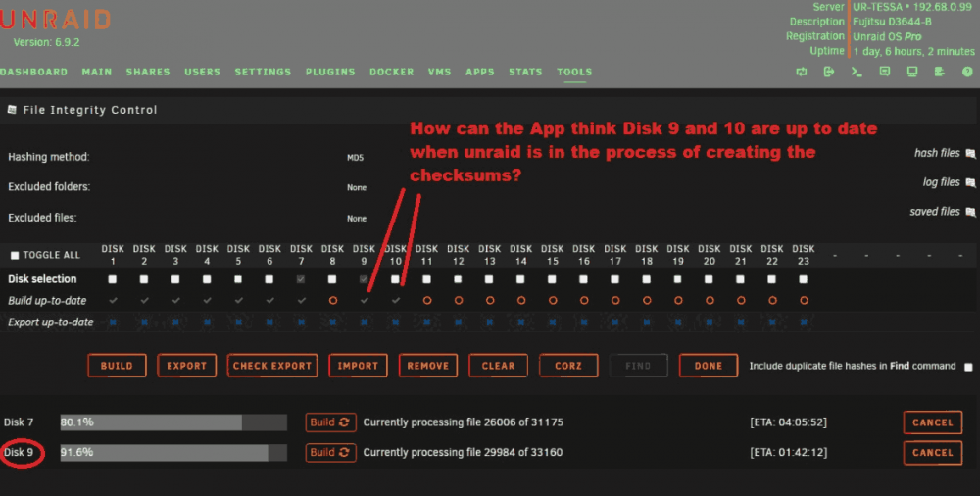Click the ETA: 04:05:52 text

pos(788,422)
